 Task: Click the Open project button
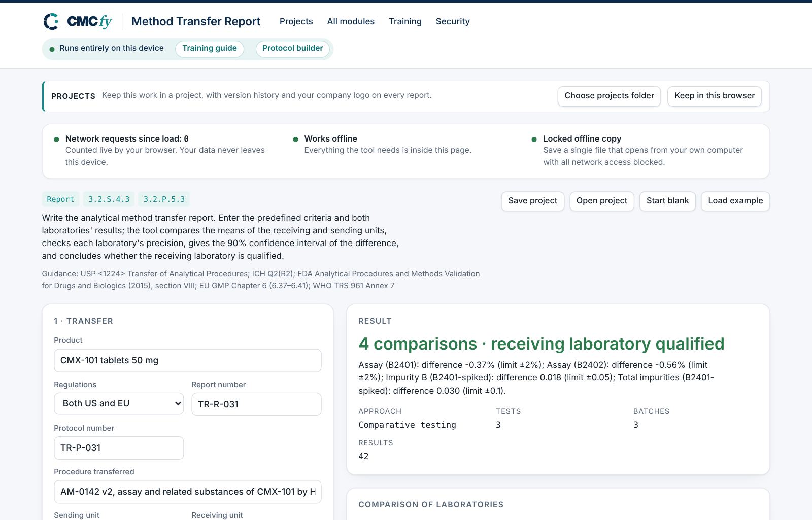click(602, 201)
